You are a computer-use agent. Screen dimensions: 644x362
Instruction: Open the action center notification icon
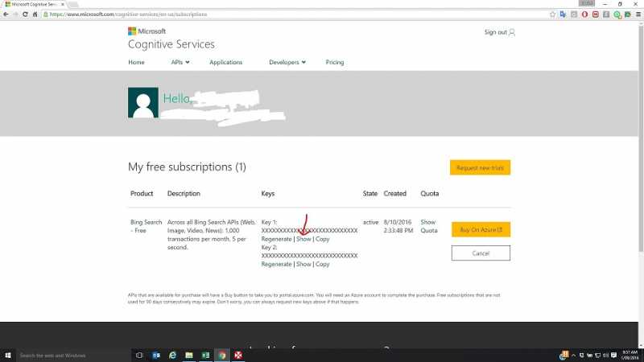click(x=613, y=356)
